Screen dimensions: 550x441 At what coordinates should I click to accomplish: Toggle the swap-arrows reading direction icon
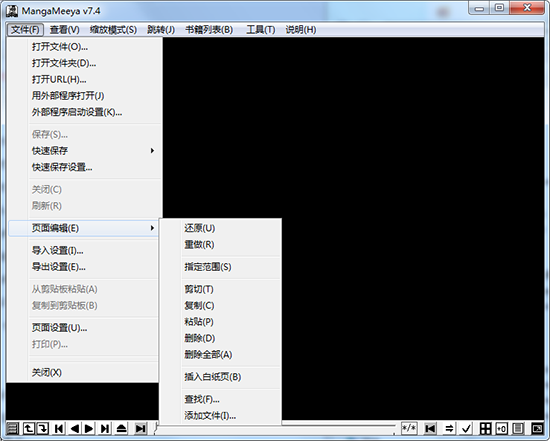click(449, 428)
